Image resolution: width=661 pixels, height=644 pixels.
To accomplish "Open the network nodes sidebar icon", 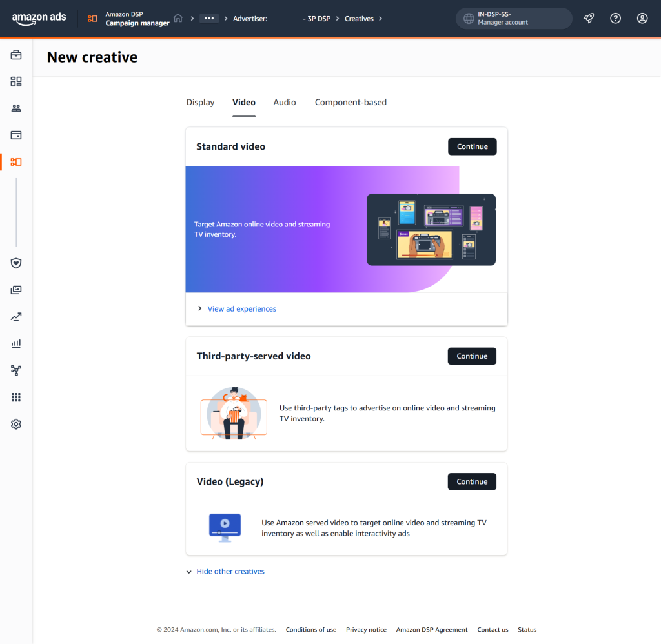I will coord(16,370).
